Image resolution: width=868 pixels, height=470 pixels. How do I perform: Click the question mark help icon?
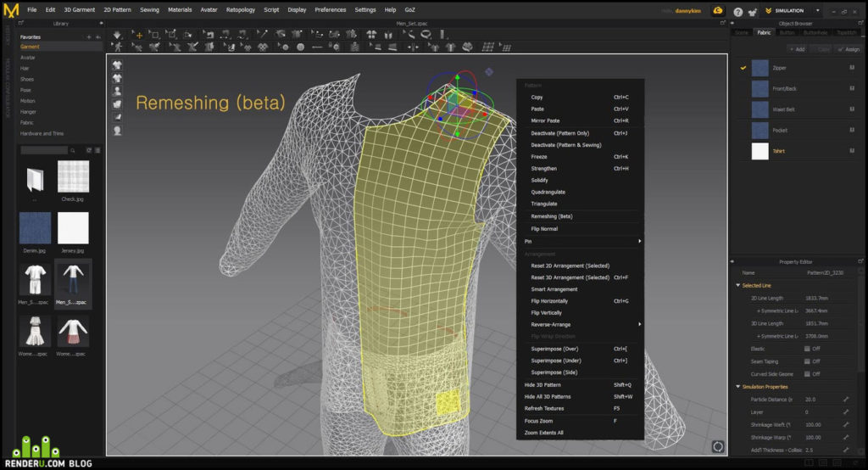point(738,11)
